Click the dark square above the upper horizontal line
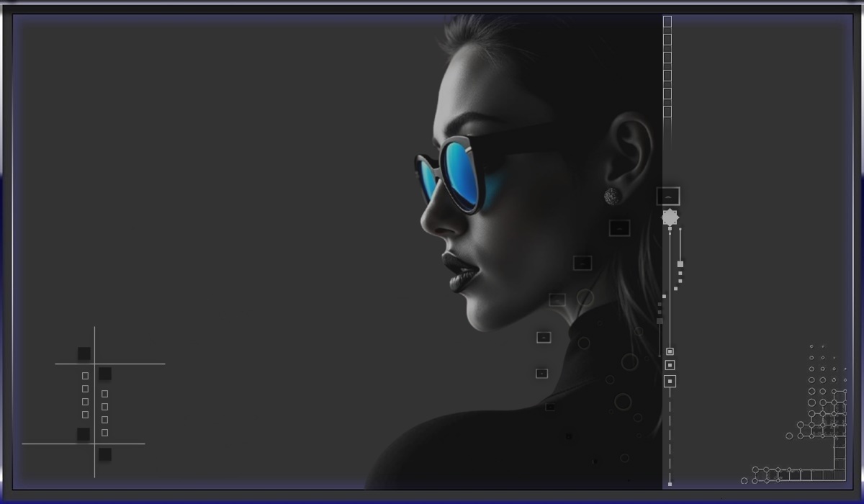This screenshot has width=864, height=504. pyautogui.click(x=84, y=354)
